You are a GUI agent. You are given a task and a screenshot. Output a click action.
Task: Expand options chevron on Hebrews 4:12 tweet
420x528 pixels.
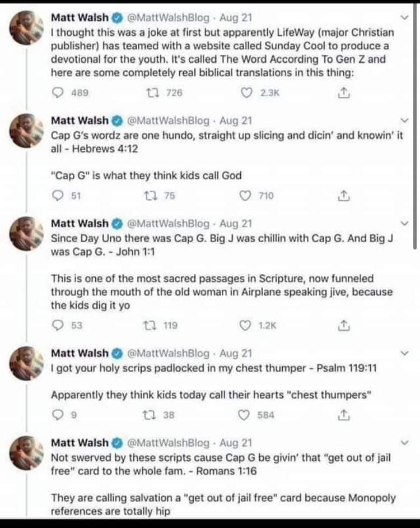405,121
